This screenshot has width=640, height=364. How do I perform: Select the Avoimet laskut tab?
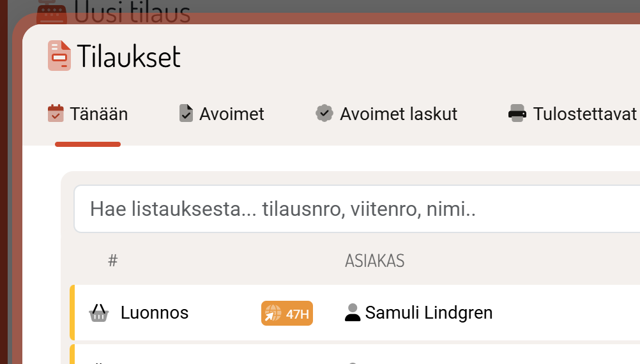click(399, 114)
